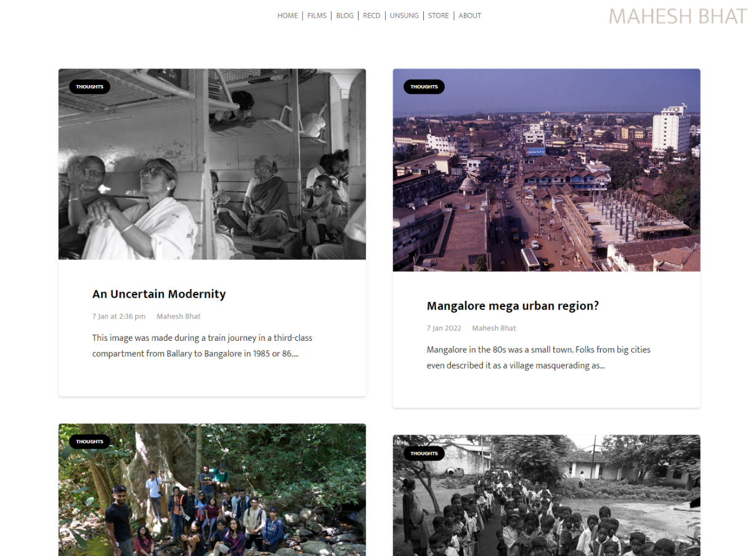Click author Mahesh Bhat under Uncertain Modernity
The image size is (756, 556).
pos(179,316)
